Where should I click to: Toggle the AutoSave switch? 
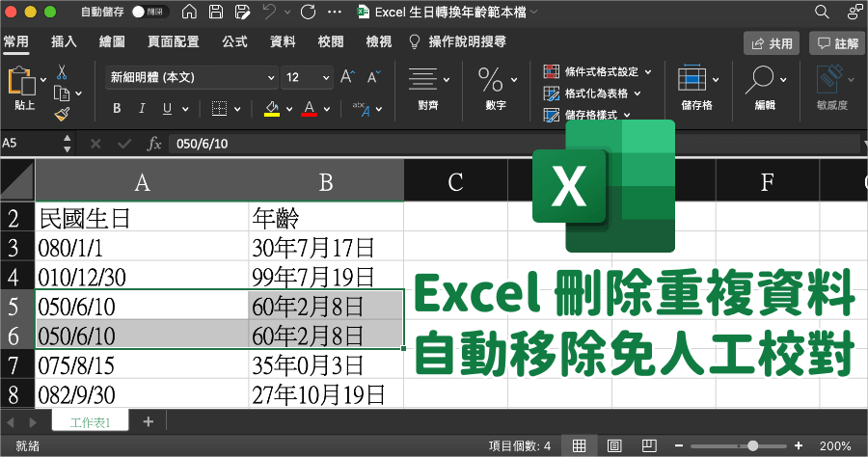point(149,12)
